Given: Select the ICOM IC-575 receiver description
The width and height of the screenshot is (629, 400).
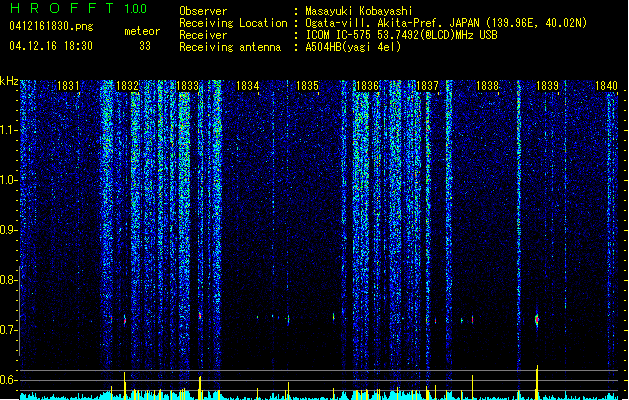Looking at the screenshot, I should tap(401, 35).
